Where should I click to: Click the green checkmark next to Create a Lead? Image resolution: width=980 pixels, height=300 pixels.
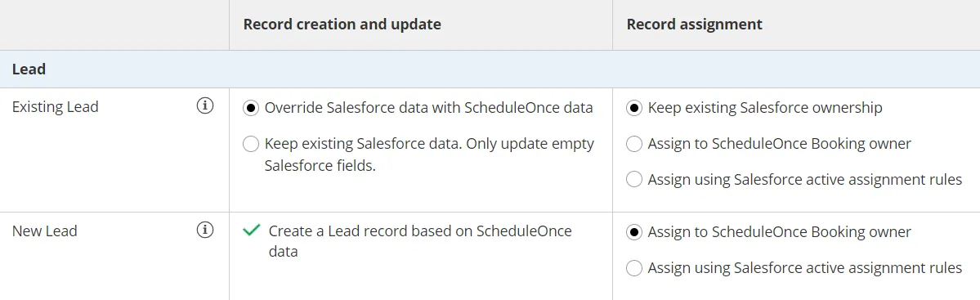(251, 231)
